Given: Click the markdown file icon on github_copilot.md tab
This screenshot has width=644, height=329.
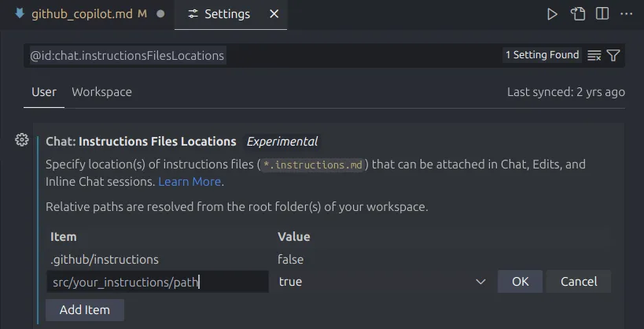Looking at the screenshot, I should coord(20,13).
